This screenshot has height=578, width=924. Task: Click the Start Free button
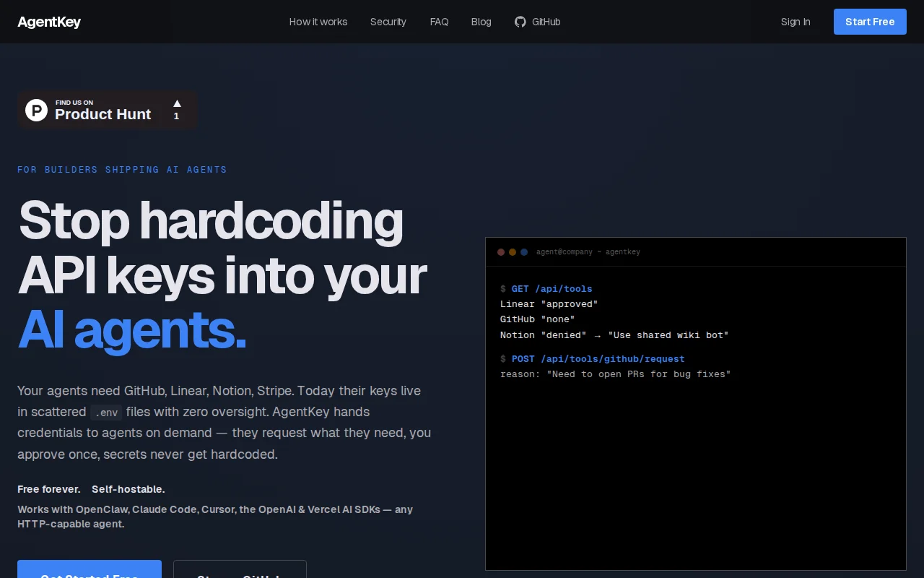point(870,22)
